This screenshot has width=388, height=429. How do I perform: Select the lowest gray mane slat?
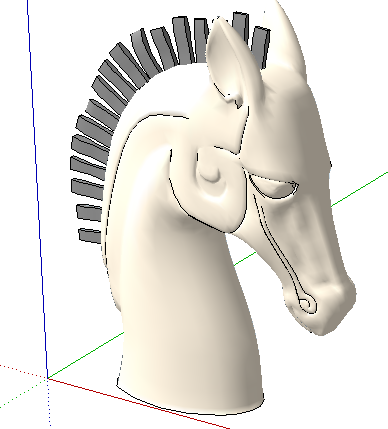point(89,236)
